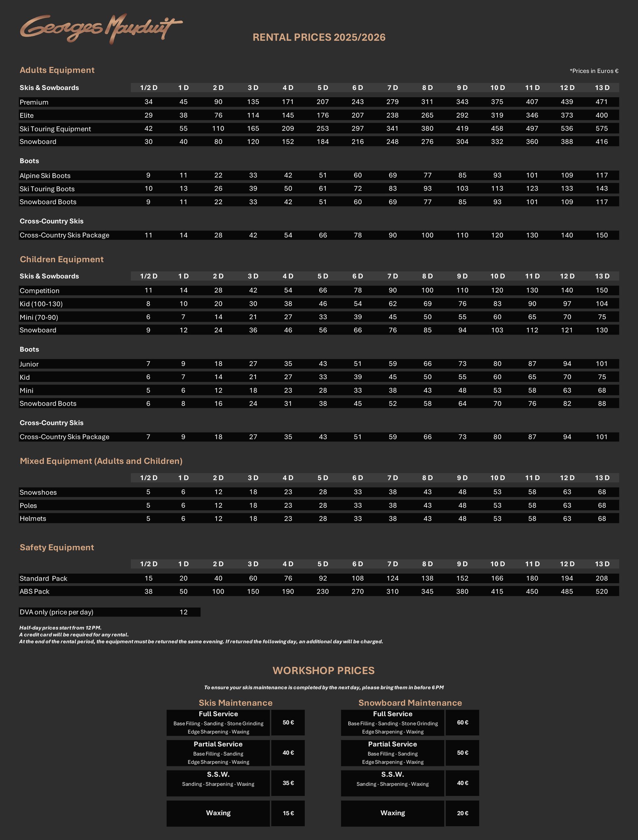
Task: Expand the Children Equipment section
Action: [61, 259]
